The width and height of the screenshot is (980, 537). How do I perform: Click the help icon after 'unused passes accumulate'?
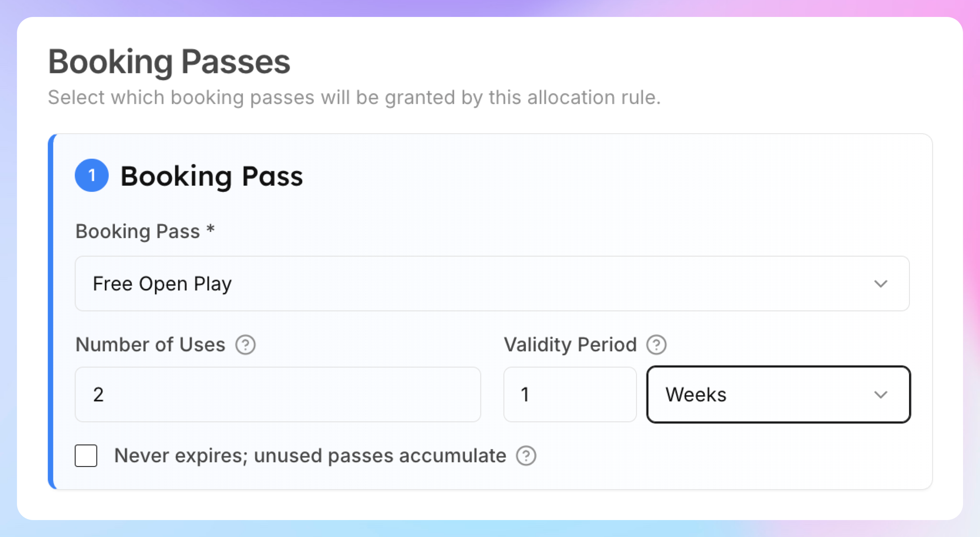pyautogui.click(x=526, y=456)
